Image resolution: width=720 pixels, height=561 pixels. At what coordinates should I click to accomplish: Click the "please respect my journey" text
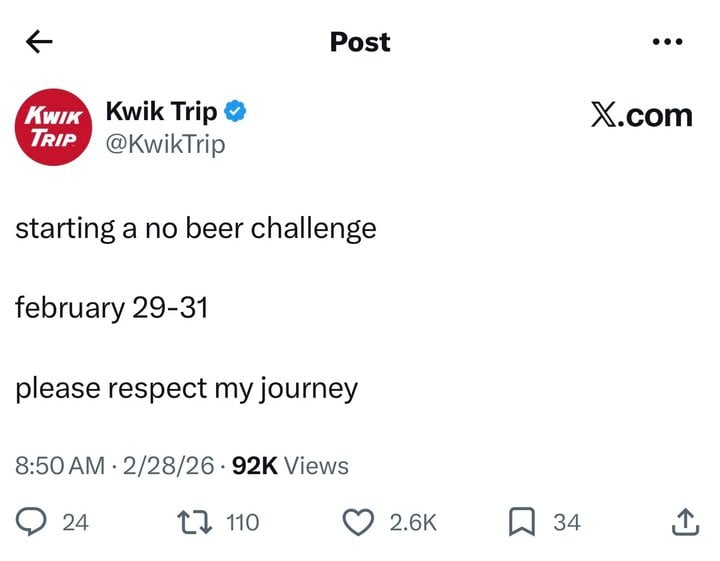186,388
